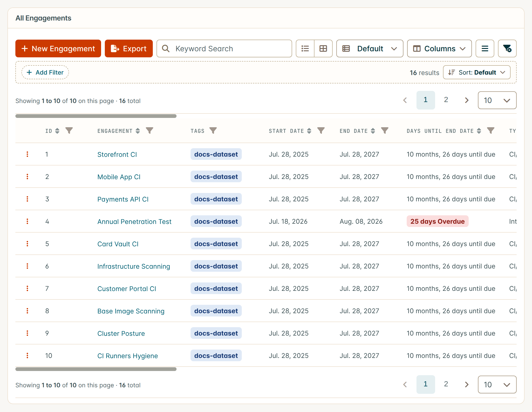Open the hamburger menu button
This screenshot has width=532, height=412.
[x=485, y=48]
